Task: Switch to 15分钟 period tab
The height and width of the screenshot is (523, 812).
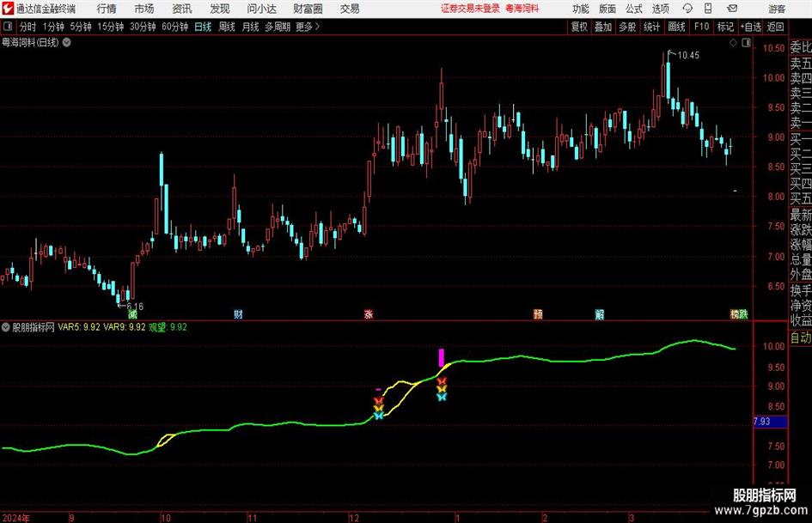Action: click(111, 27)
